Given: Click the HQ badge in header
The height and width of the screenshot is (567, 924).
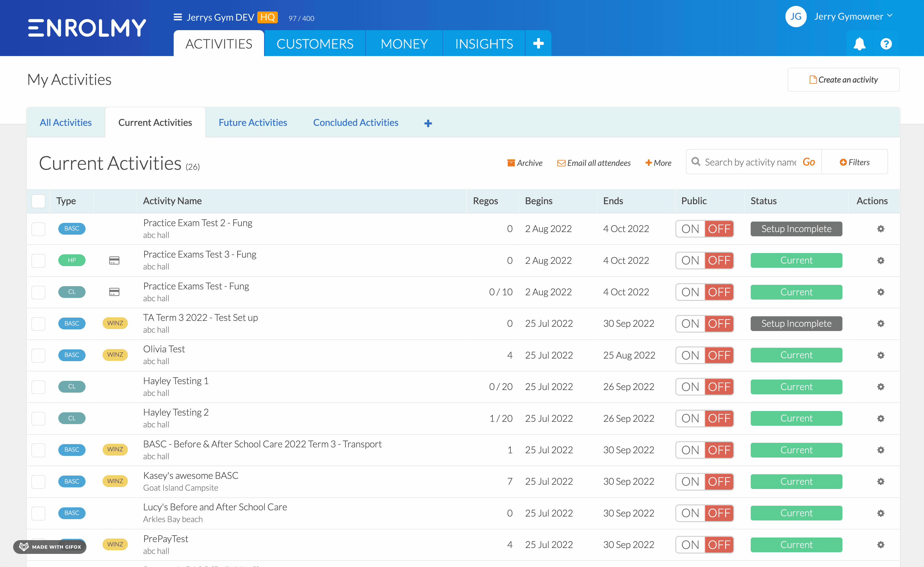Looking at the screenshot, I should pos(267,17).
